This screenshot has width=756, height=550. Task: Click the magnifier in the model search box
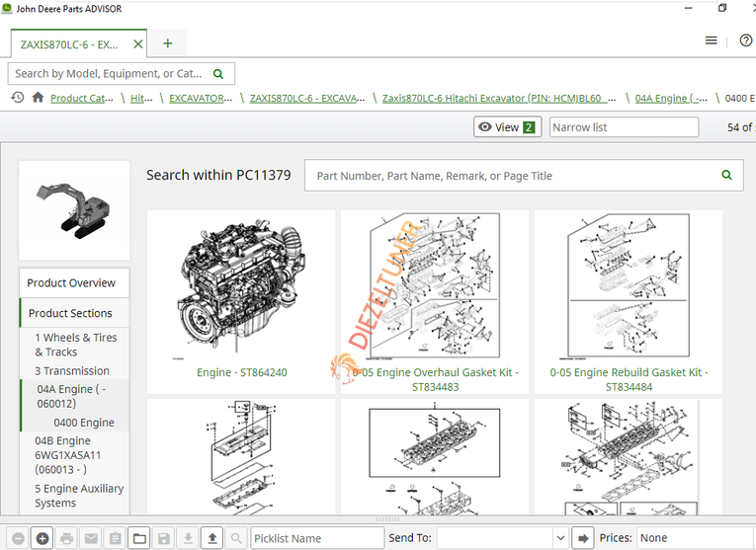[x=218, y=74]
